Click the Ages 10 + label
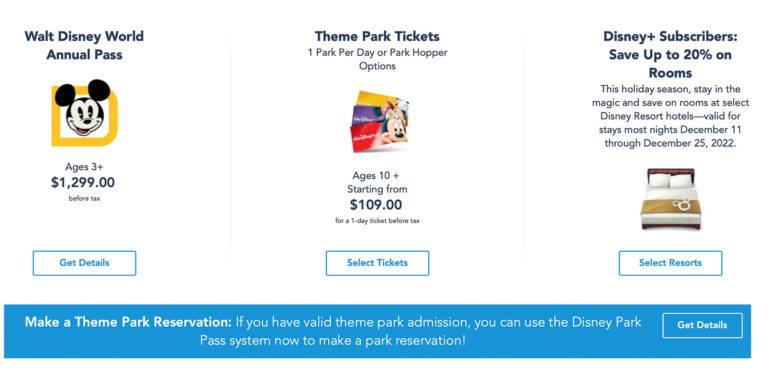768x385 pixels. tap(376, 175)
